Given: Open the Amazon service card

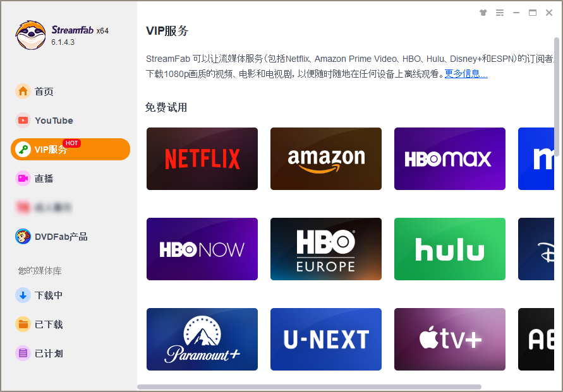Looking at the screenshot, I should coord(326,158).
